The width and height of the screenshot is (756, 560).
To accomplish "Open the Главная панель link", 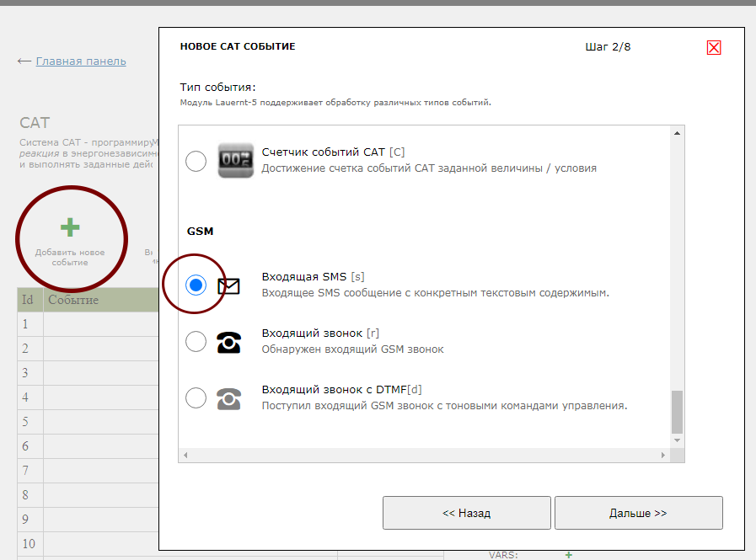I will click(x=81, y=61).
